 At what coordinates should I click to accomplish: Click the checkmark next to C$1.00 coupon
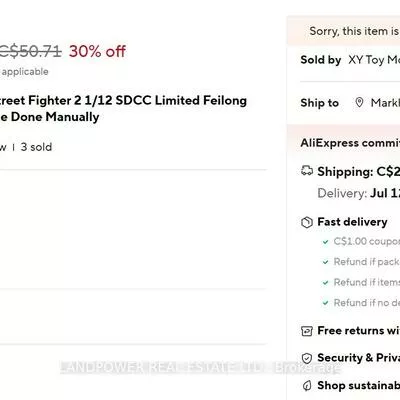(326, 242)
